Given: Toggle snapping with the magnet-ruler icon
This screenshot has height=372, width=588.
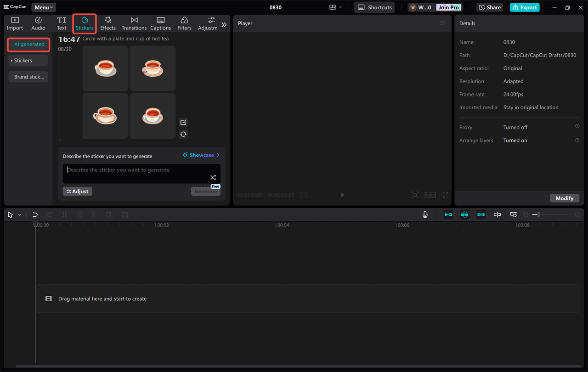Looking at the screenshot, I should pyautogui.click(x=464, y=214).
